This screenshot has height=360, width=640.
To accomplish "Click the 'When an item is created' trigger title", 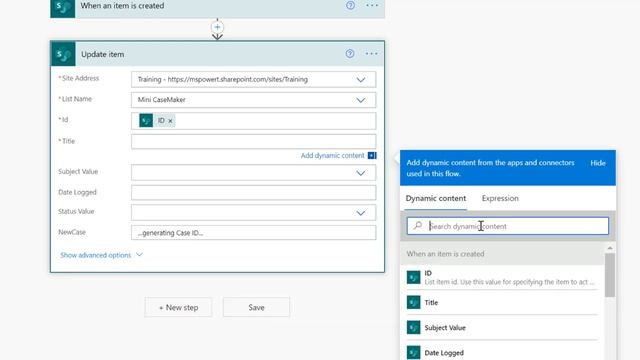I will point(122,6).
